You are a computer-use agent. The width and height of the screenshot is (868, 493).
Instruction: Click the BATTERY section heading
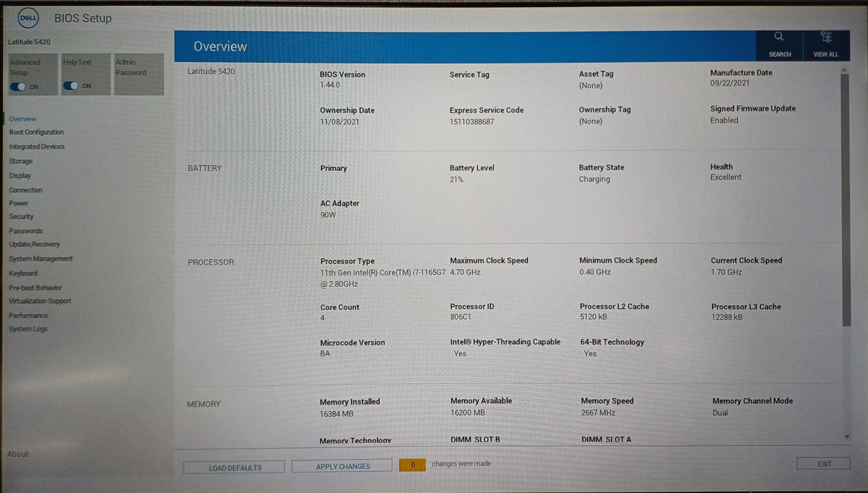[205, 168]
